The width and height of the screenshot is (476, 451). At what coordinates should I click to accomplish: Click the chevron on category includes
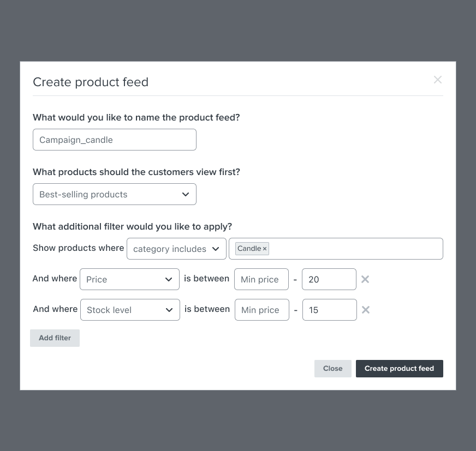pyautogui.click(x=214, y=249)
